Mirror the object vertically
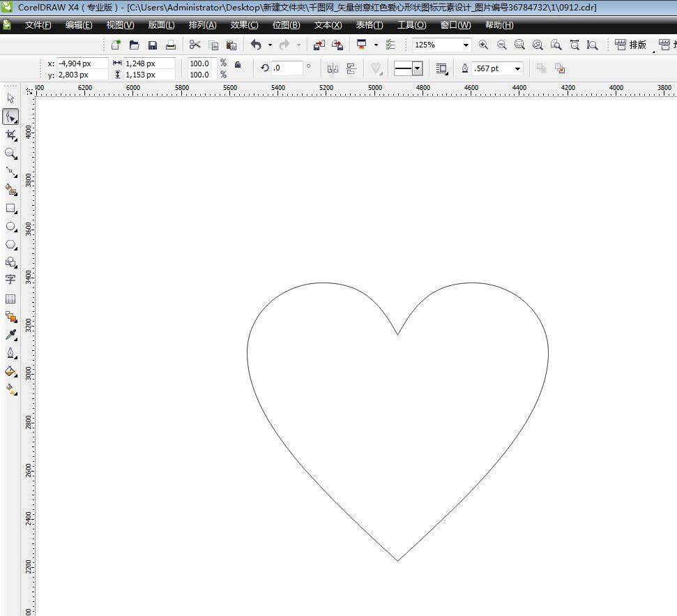This screenshot has height=616, width=677. (x=351, y=68)
